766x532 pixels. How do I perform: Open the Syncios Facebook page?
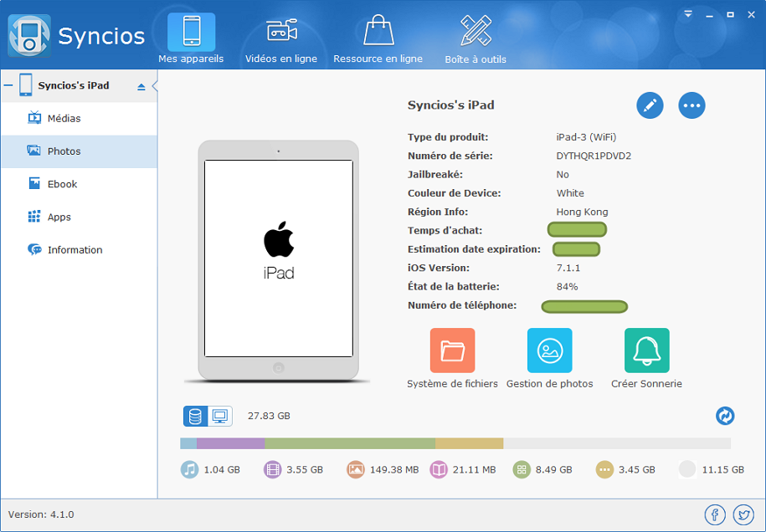(x=715, y=514)
